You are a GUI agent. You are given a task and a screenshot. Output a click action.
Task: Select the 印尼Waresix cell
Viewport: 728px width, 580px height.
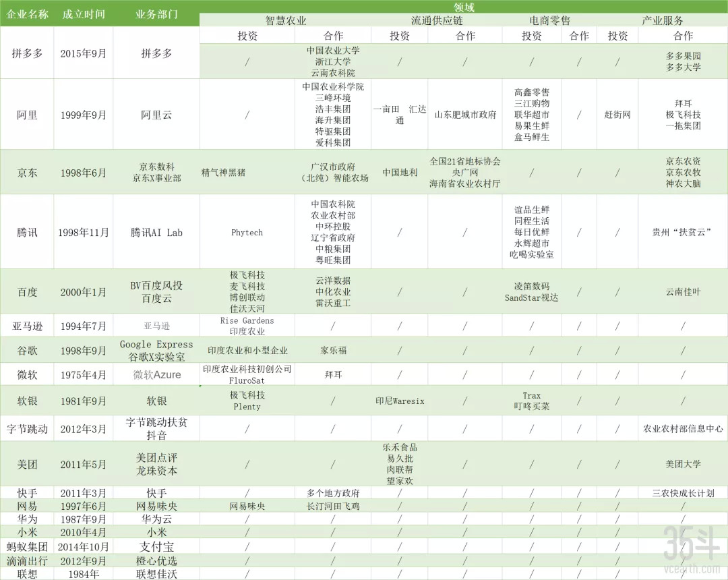400,401
